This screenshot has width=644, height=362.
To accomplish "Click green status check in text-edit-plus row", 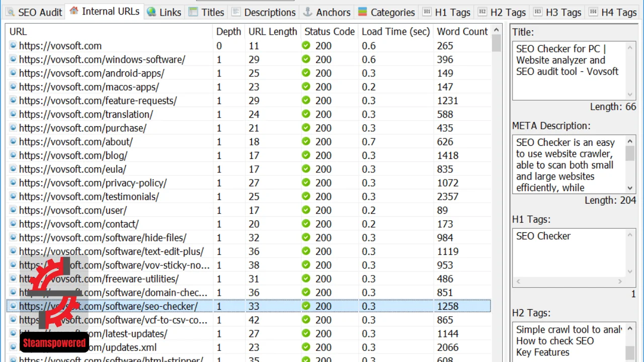I will pos(306,251).
